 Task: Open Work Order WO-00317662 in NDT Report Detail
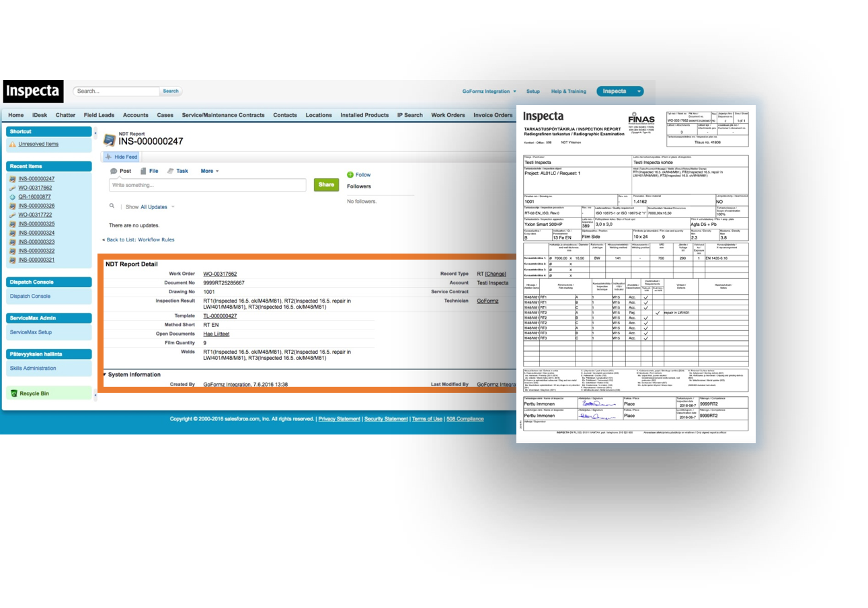pos(220,274)
